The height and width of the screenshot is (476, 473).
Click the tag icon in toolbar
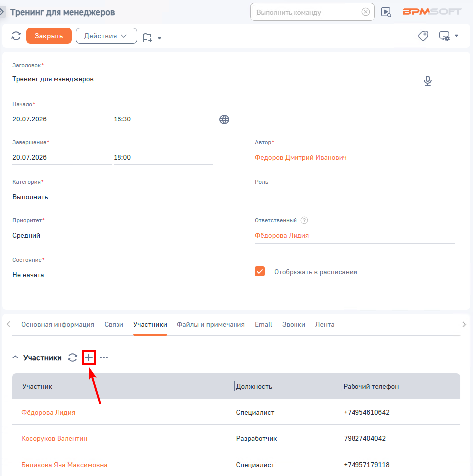click(423, 36)
